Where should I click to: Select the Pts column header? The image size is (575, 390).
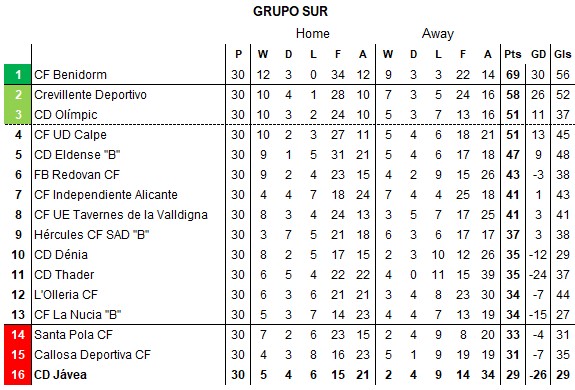click(x=513, y=54)
